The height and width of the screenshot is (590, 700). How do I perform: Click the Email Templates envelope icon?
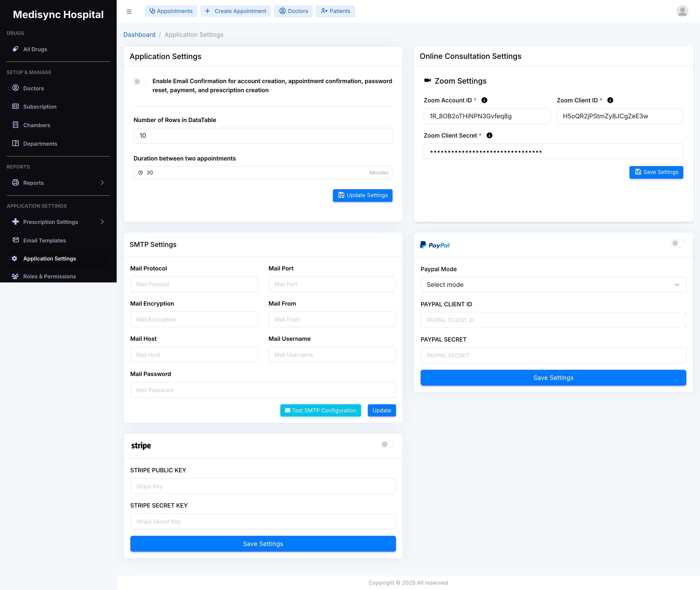pyautogui.click(x=15, y=240)
